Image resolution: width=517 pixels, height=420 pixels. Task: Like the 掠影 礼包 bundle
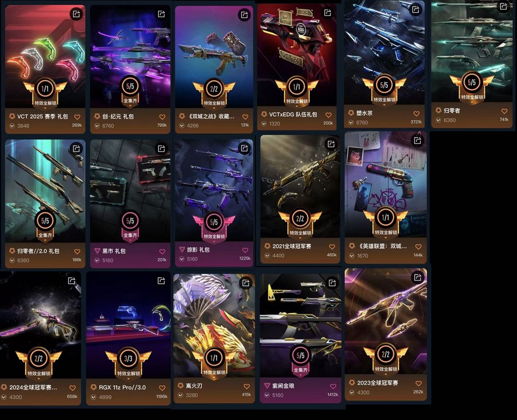pos(245,250)
